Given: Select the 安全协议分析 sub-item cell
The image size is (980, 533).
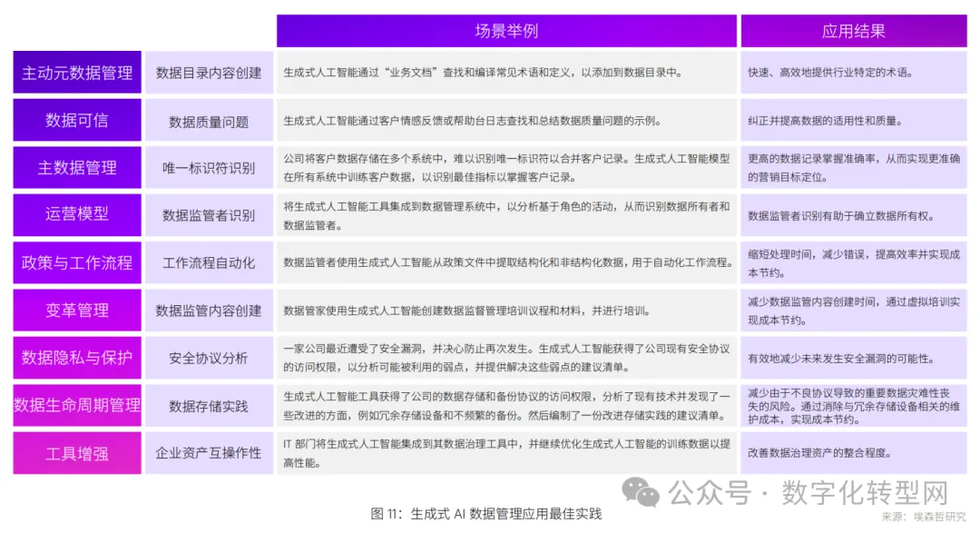Looking at the screenshot, I should tap(209, 358).
